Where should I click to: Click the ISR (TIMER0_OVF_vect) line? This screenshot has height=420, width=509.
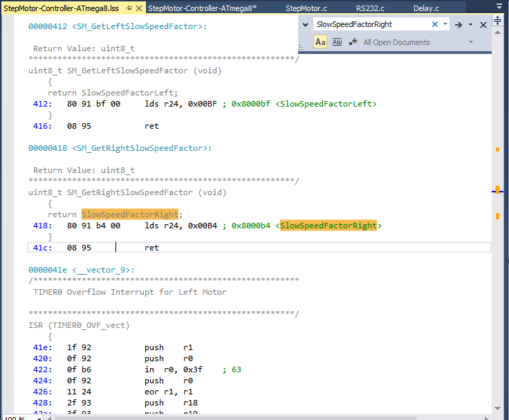tap(79, 325)
